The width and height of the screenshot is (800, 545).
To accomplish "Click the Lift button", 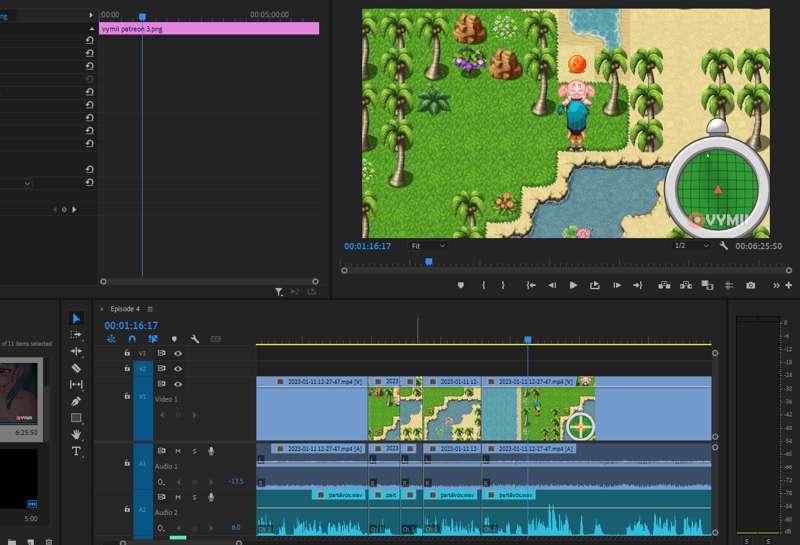I will pyautogui.click(x=664, y=285).
